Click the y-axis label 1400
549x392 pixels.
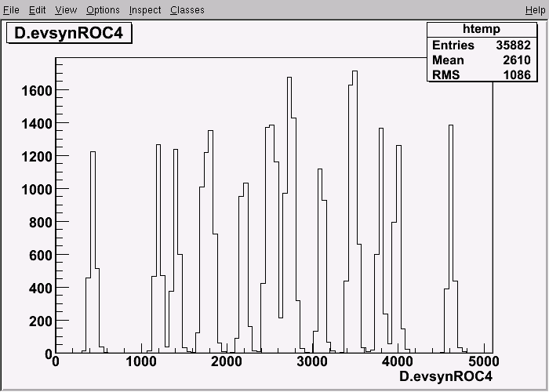click(x=37, y=124)
